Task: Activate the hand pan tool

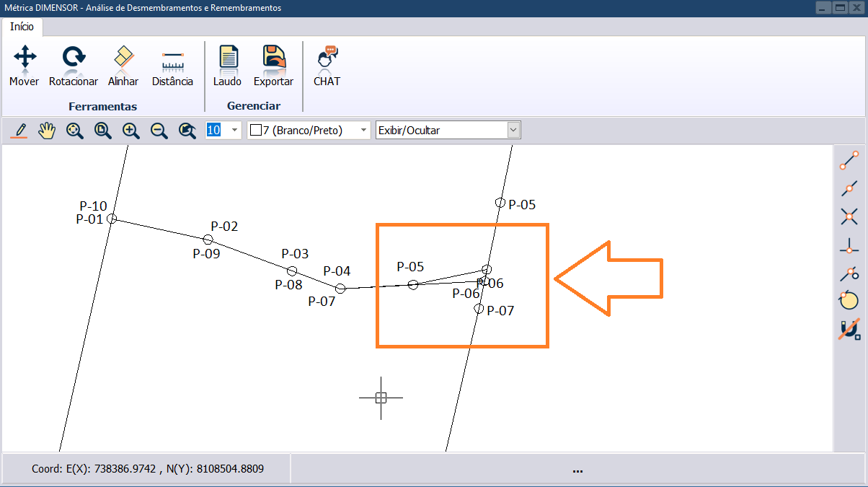Action: click(x=47, y=131)
